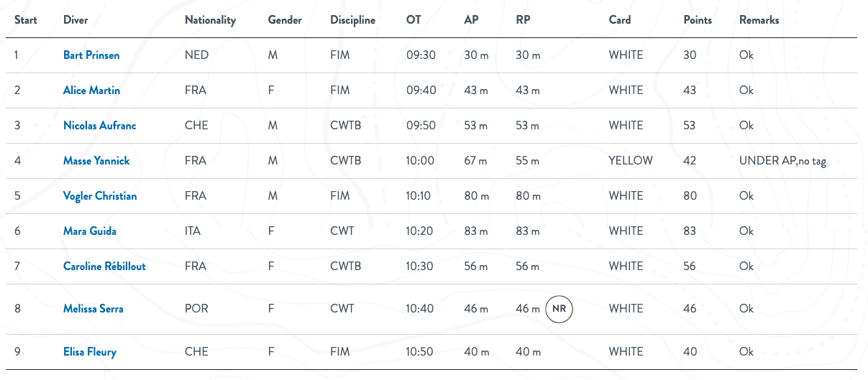Click the Nationality column header
This screenshot has height=380, width=868.
tap(210, 20)
